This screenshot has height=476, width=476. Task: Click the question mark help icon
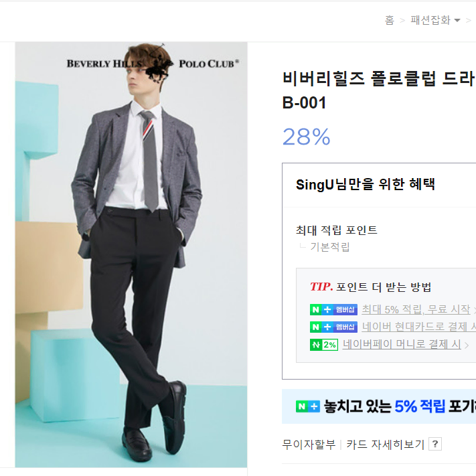click(435, 444)
